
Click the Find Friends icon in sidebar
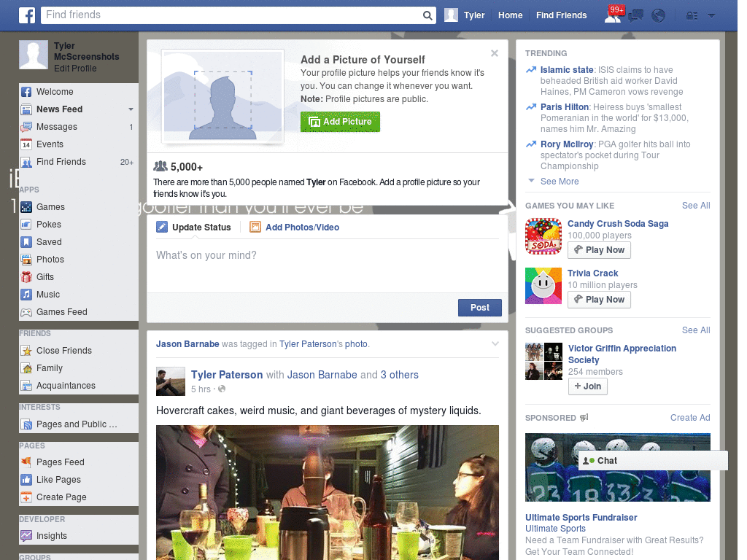[x=26, y=162]
